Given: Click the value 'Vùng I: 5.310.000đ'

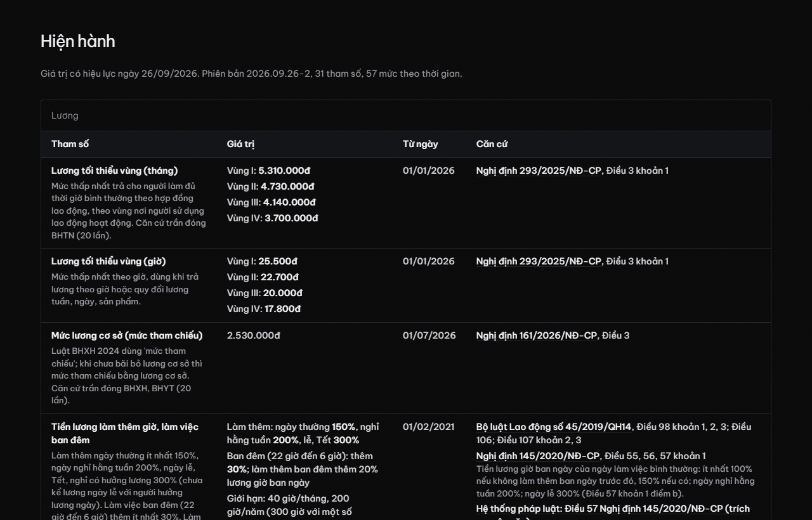Looking at the screenshot, I should pos(268,171).
